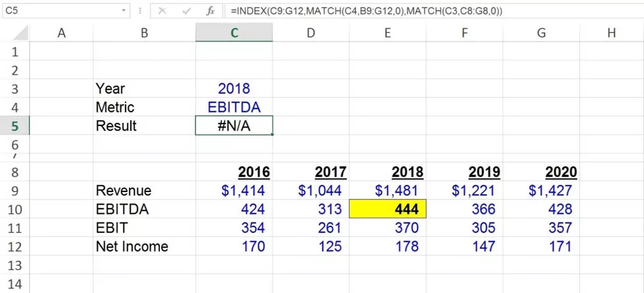Select row 10 header
Screen dimensions: 644x293
pos(15,209)
